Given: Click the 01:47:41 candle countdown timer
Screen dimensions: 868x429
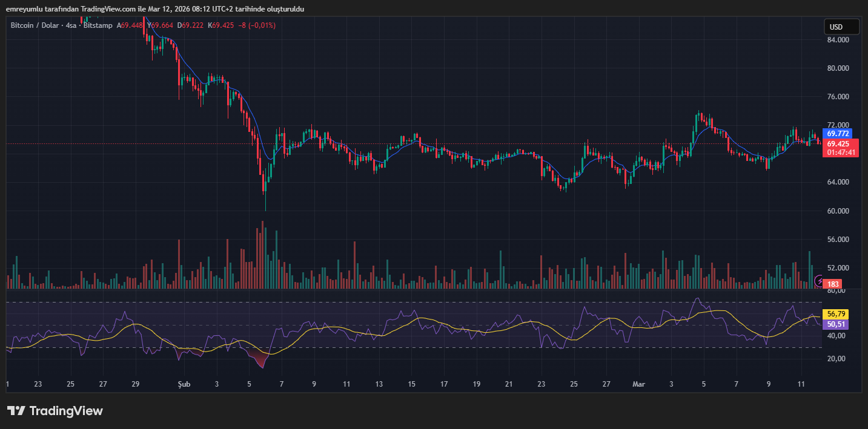Looking at the screenshot, I should coord(841,152).
